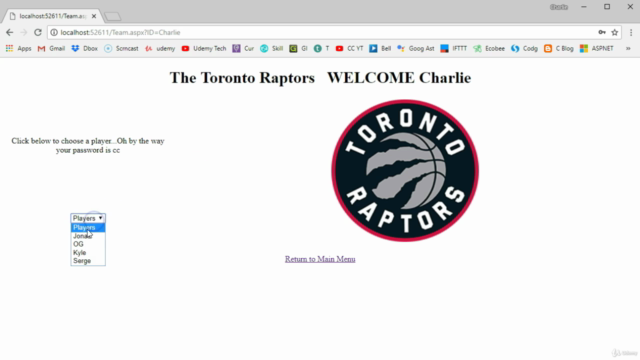Open T bookmark
The image size is (640, 360).
pos(322,49)
